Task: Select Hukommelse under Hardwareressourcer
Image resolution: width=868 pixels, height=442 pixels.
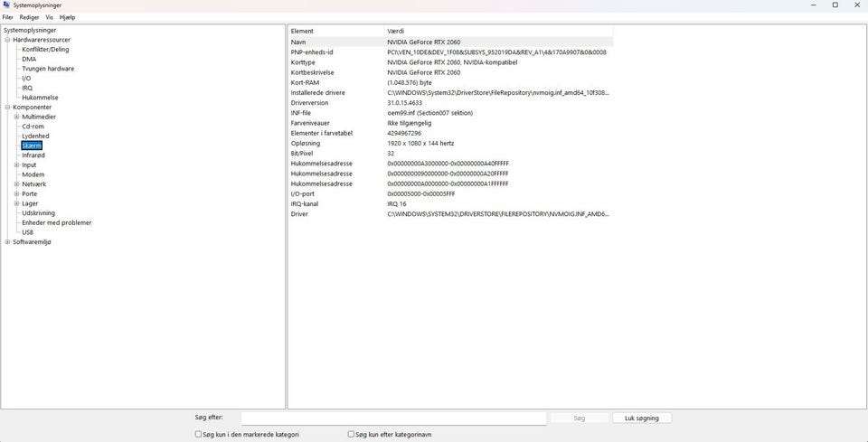Action: 40,98
